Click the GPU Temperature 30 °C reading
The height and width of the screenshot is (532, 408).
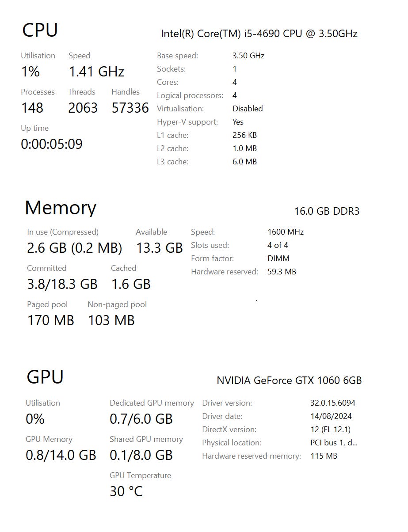click(x=126, y=491)
